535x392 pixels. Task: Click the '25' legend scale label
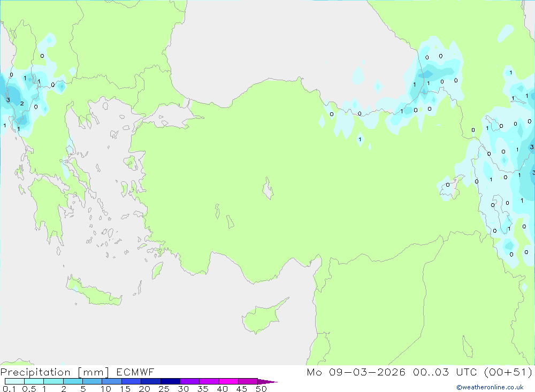click(x=164, y=389)
